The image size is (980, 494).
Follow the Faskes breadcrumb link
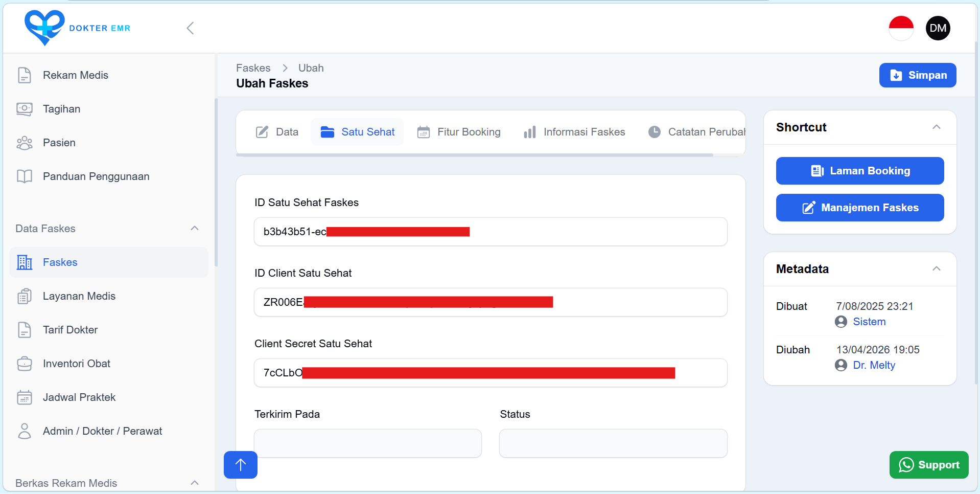(253, 68)
